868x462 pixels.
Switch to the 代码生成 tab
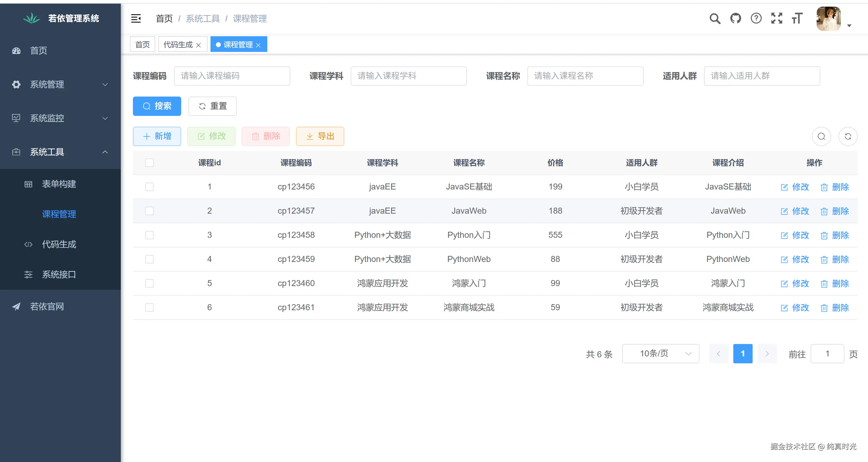coord(178,44)
